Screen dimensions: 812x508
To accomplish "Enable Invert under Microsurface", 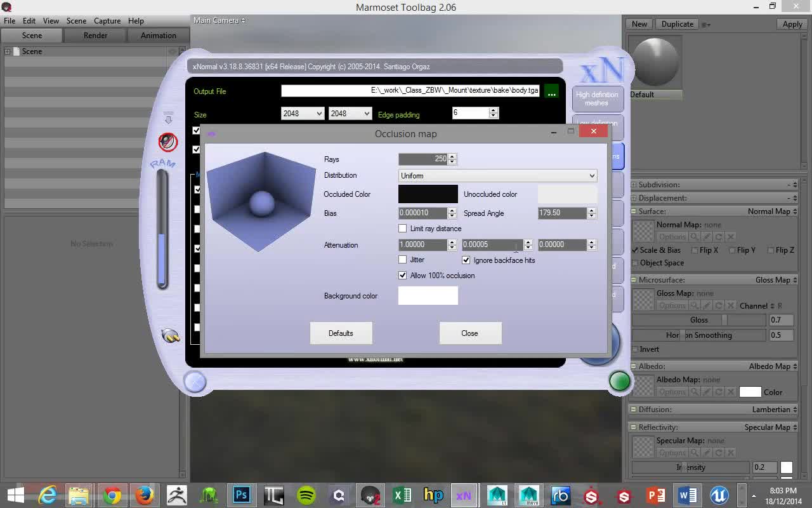I will tap(636, 349).
